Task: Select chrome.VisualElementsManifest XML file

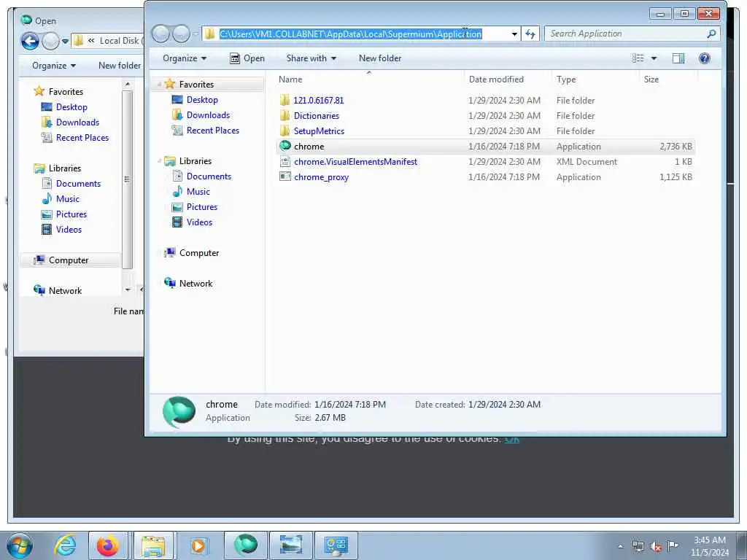Action: (x=355, y=161)
